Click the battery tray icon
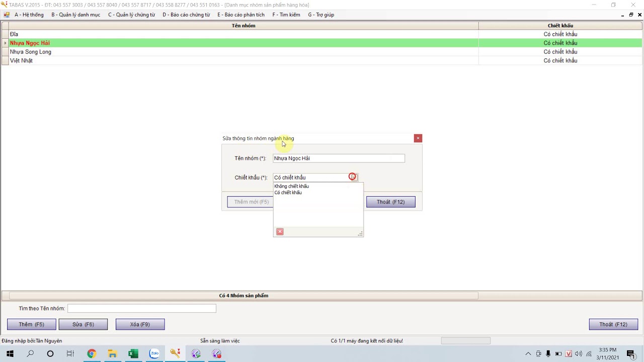This screenshot has height=362, width=644. 558,354
